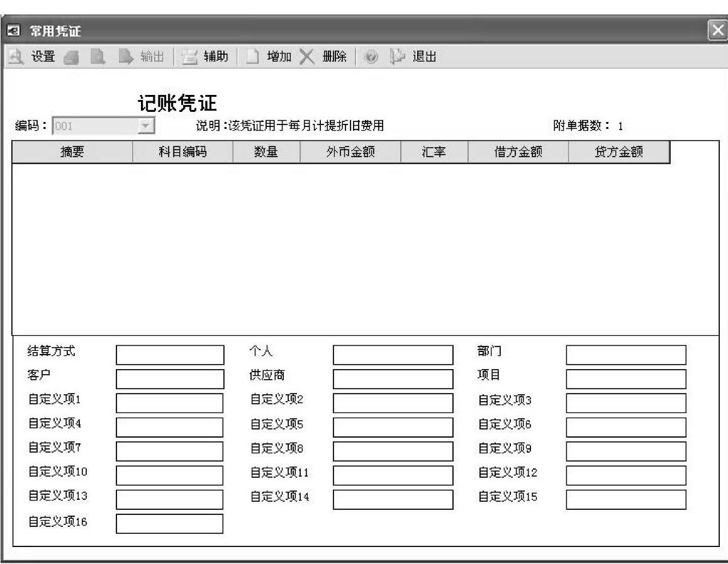Click the 摘要 column header
This screenshot has height=564, width=728.
coord(72,152)
